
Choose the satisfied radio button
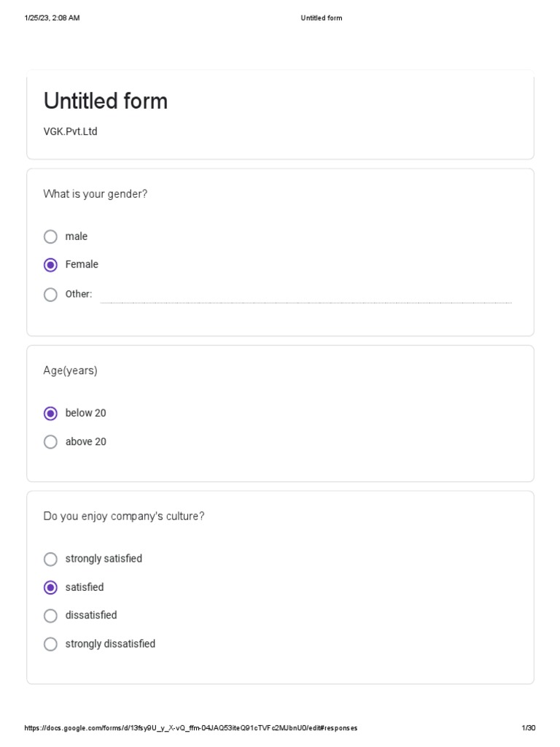point(50,587)
